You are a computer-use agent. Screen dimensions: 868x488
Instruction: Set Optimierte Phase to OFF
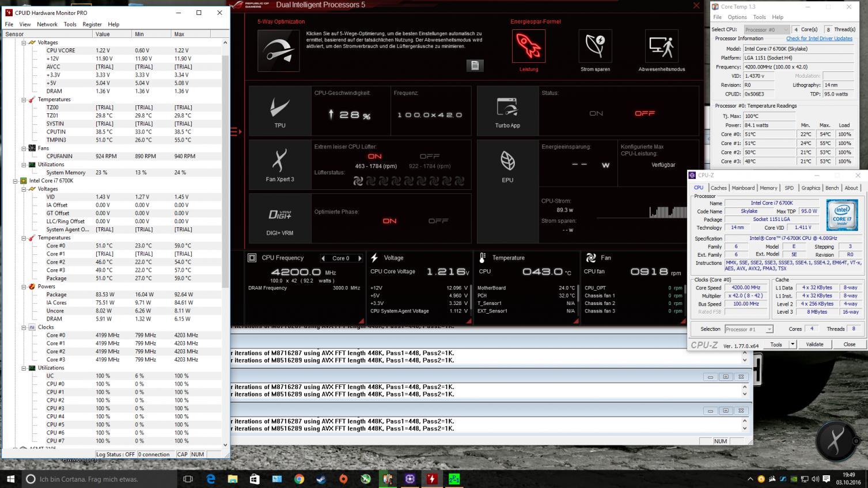click(x=438, y=221)
